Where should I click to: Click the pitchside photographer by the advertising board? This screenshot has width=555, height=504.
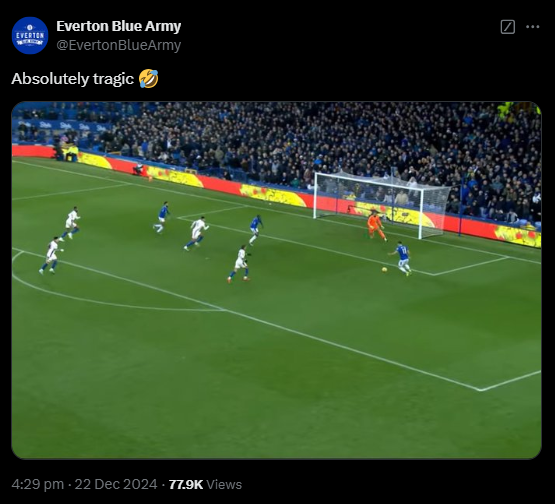pos(138,169)
